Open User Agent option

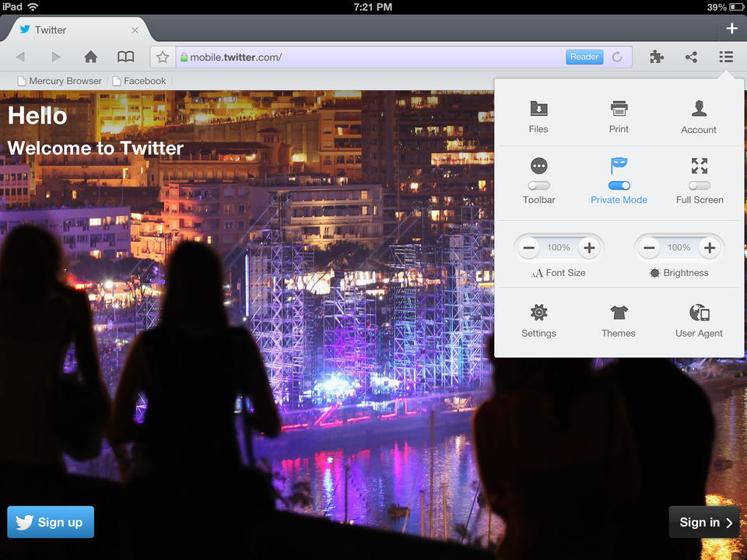point(699,321)
